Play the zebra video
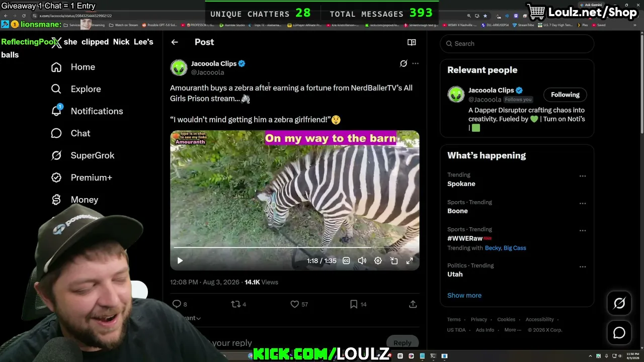Image resolution: width=644 pixels, height=362 pixels. [180, 260]
